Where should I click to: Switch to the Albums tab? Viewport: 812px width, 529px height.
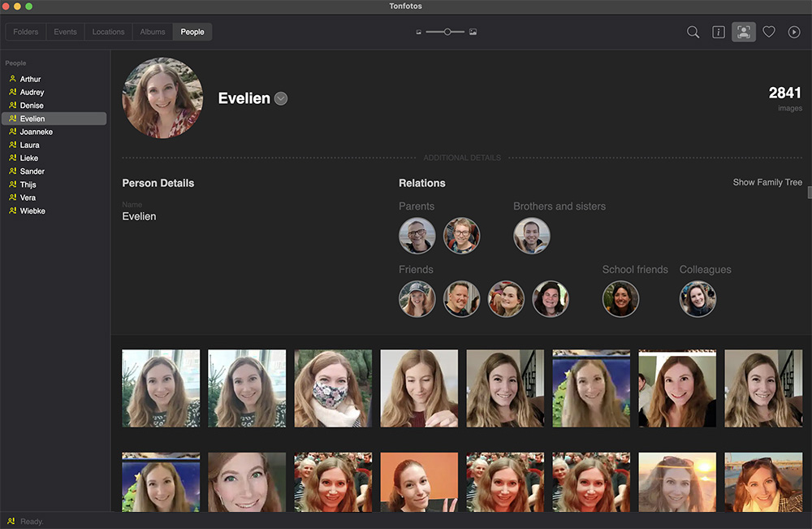click(153, 33)
